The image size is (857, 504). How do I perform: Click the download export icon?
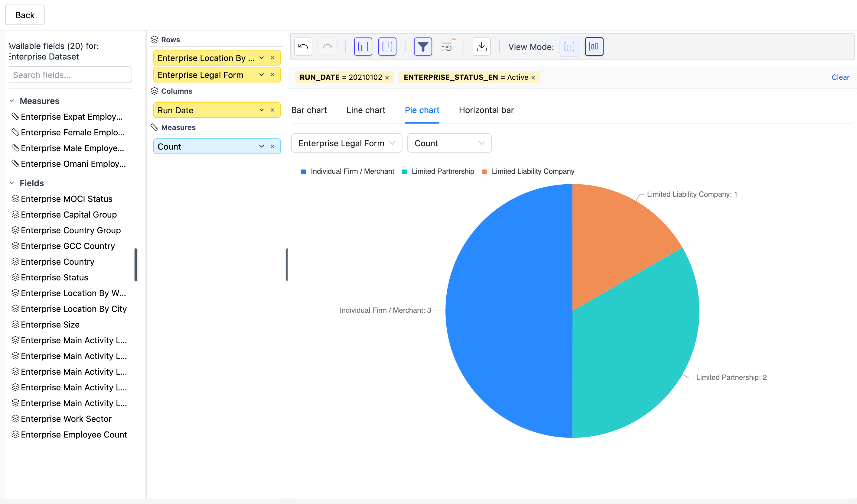click(x=481, y=47)
